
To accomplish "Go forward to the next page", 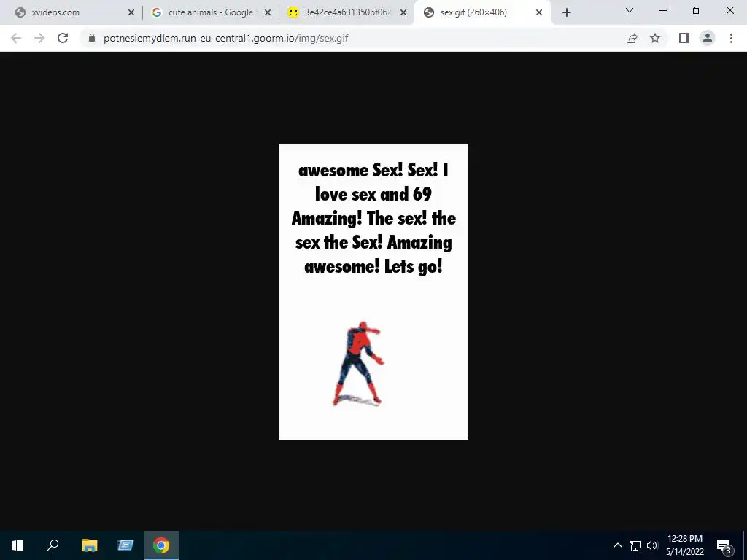I will point(39,38).
